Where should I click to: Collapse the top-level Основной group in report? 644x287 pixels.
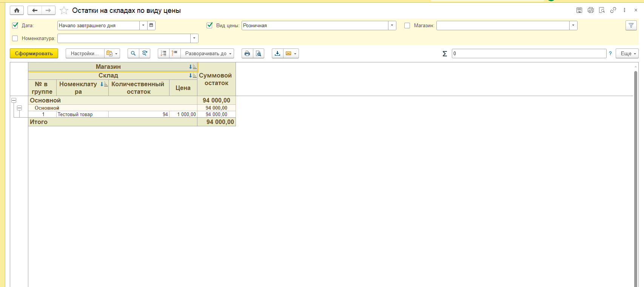[x=14, y=101]
